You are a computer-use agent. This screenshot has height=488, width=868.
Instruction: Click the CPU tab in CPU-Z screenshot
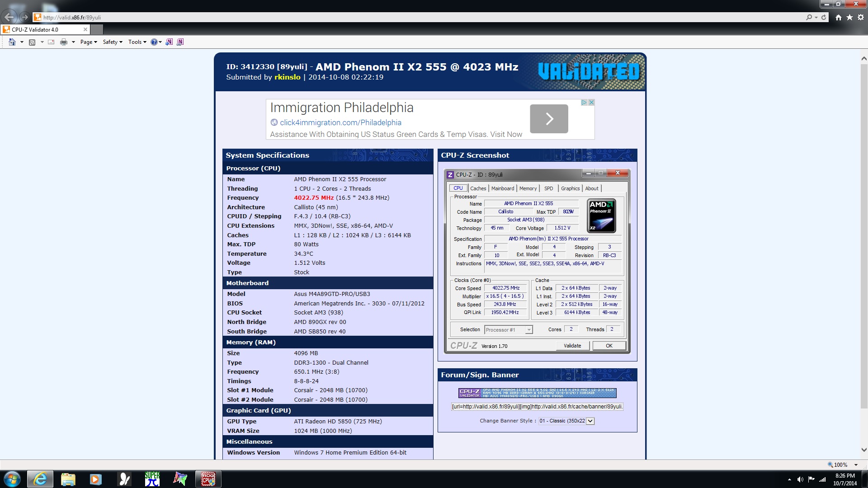[x=458, y=188]
